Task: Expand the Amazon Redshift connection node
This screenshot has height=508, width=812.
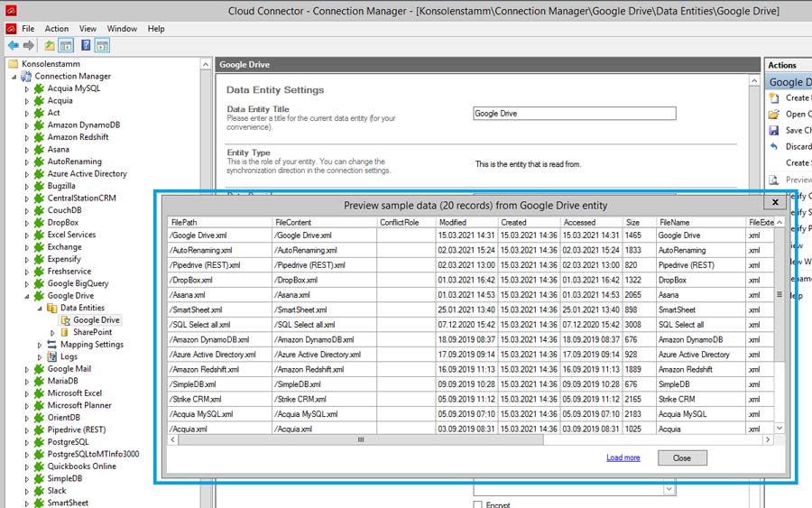Action: [x=27, y=137]
